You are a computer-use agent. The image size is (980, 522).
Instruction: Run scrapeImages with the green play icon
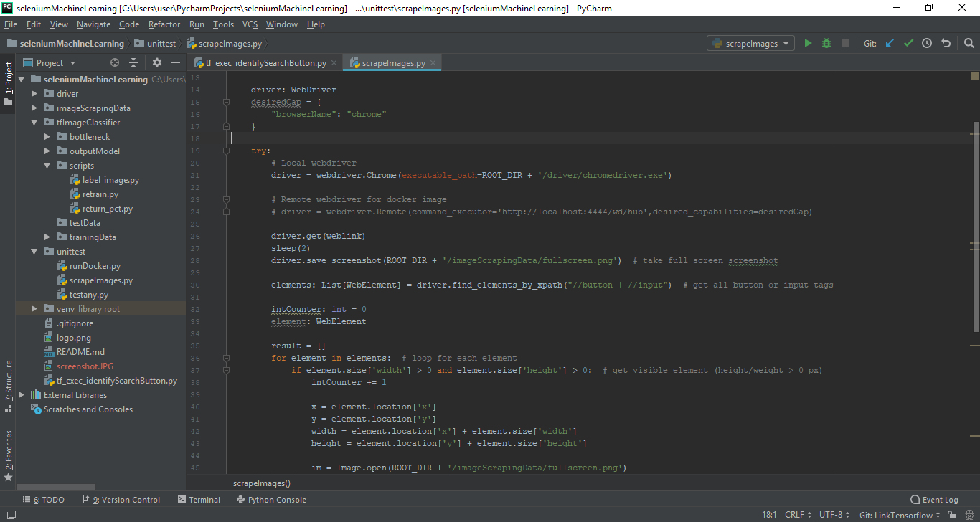click(x=808, y=43)
